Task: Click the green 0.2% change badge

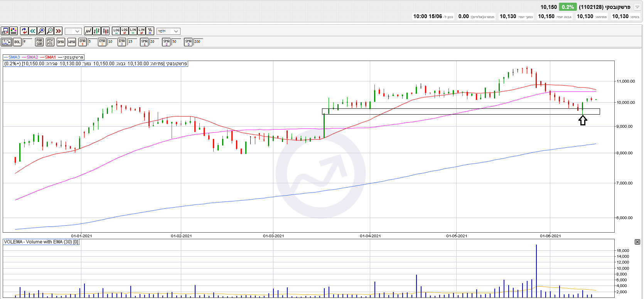Action: (x=568, y=7)
